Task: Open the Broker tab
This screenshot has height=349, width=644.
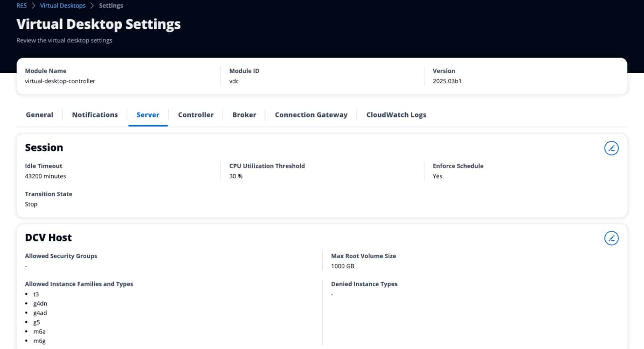Action: [244, 115]
